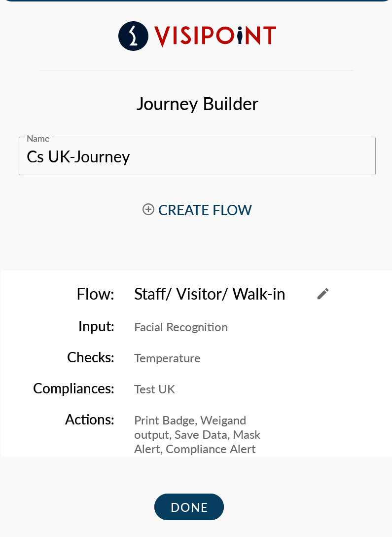Click the Journey Builder heading
The height and width of the screenshot is (537, 392).
click(x=197, y=104)
